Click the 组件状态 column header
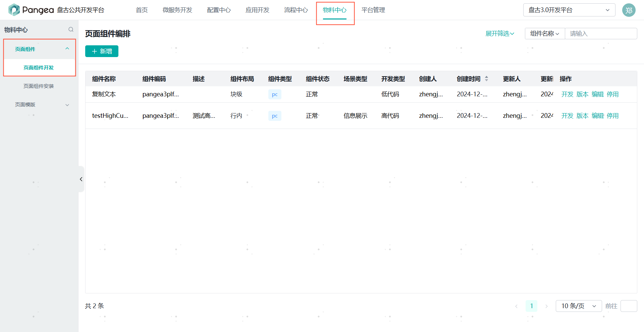The height and width of the screenshot is (332, 644). pos(318,79)
